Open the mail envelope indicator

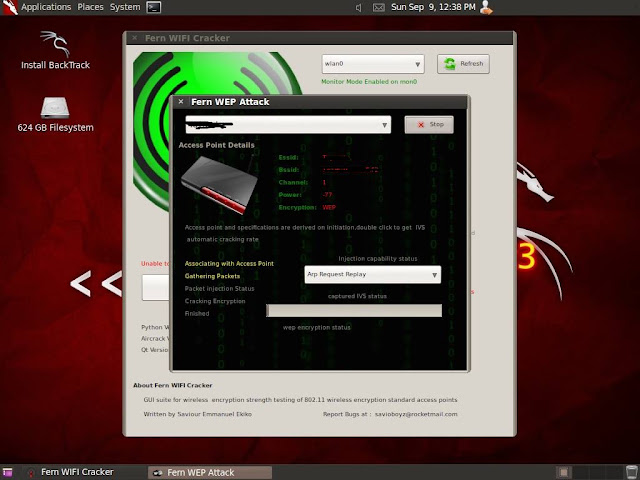[x=378, y=7]
